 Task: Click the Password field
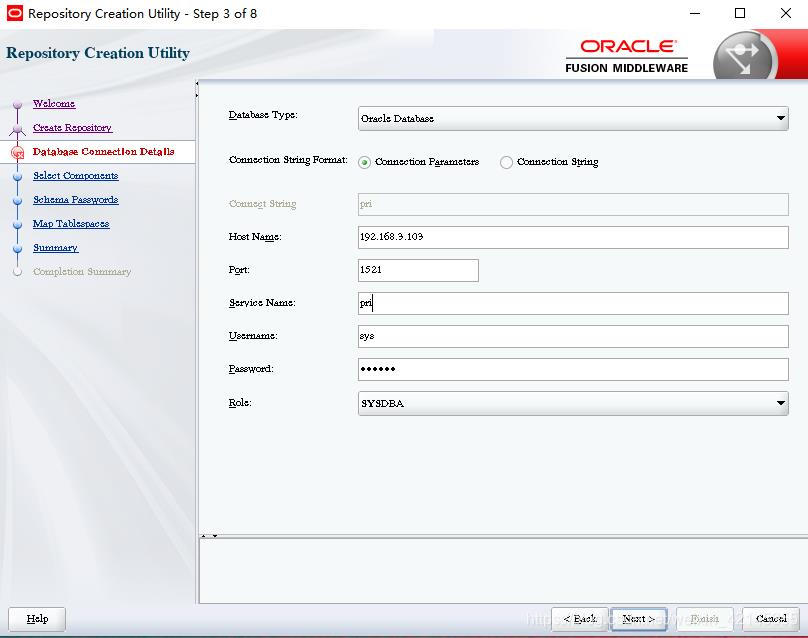pyautogui.click(x=573, y=369)
